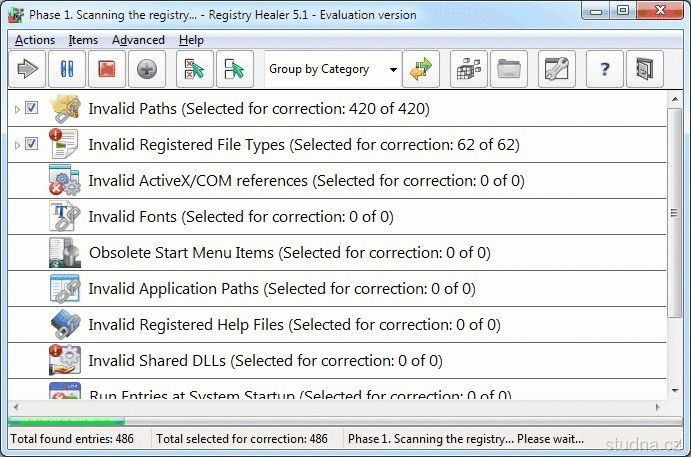The image size is (691, 457).
Task: Click the green swap arrows toolbar icon
Action: pyautogui.click(x=421, y=69)
